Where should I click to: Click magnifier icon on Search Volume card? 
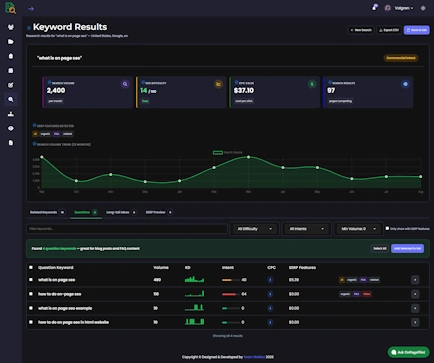pos(125,84)
